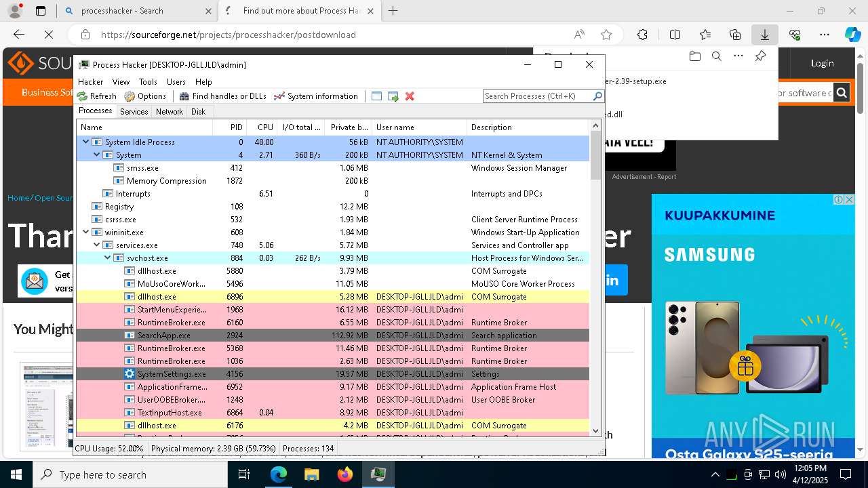Screen dimensions: 868x488
Task: Pin the Downloads panel
Action: click(x=760, y=56)
